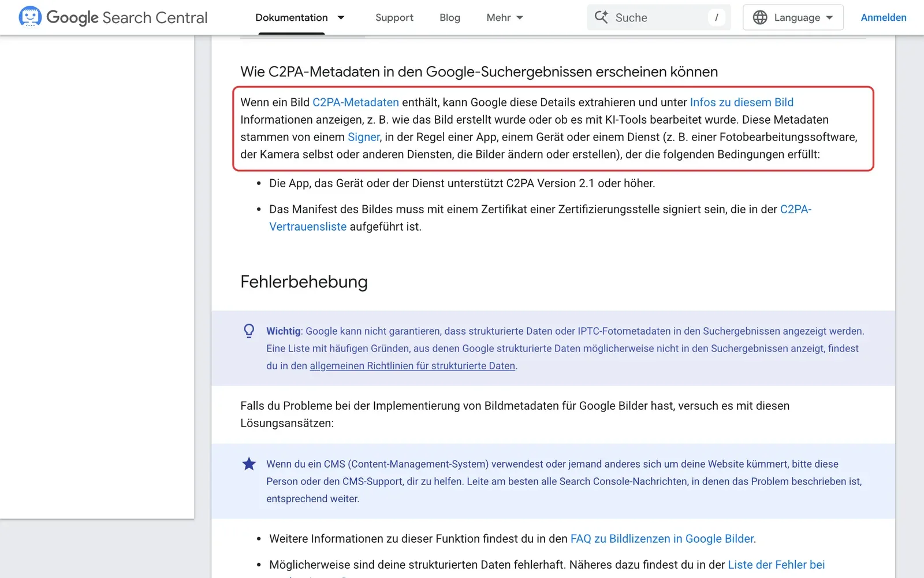Screen dimensions: 924x578
Task: Open the Blog tab
Action: pyautogui.click(x=450, y=17)
